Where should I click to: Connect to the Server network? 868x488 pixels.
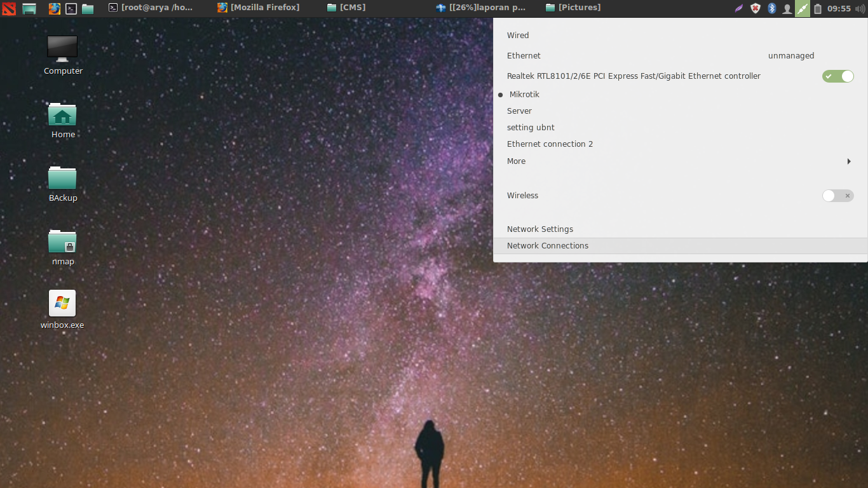tap(519, 111)
